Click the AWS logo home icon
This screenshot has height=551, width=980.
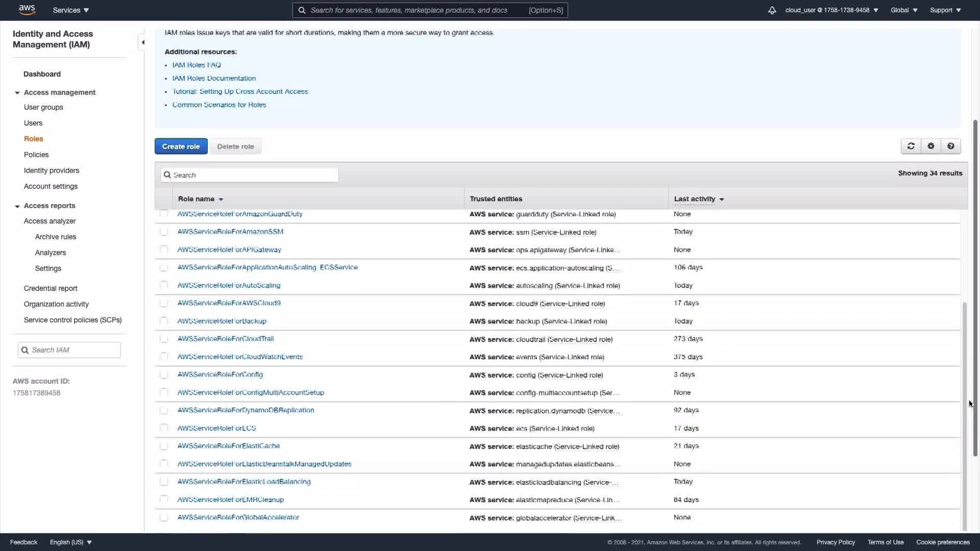27,10
